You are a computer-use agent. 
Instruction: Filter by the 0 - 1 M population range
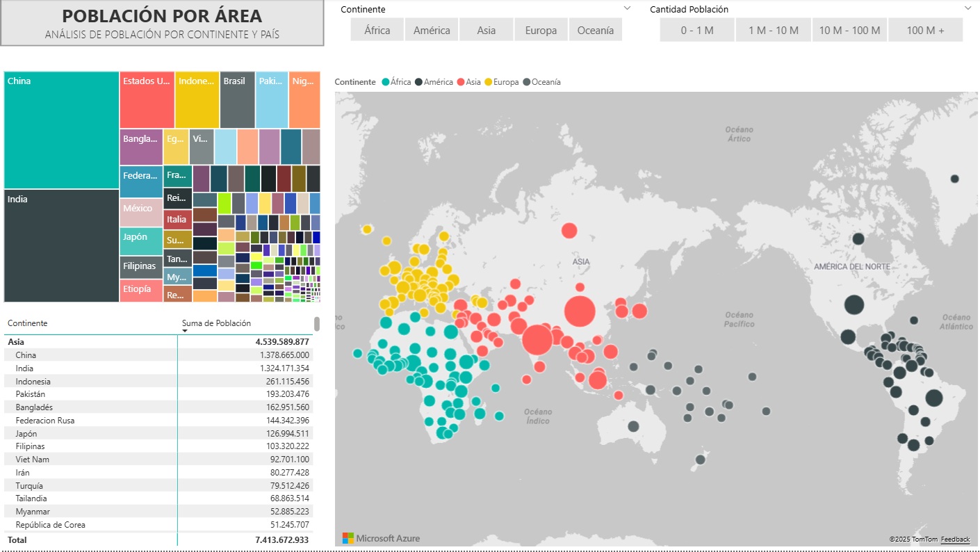tap(697, 30)
